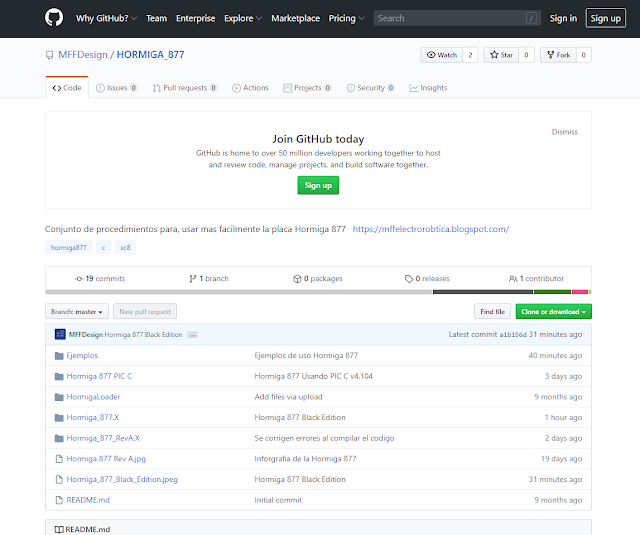
Task: Open the README.md file link
Action: [88, 500]
